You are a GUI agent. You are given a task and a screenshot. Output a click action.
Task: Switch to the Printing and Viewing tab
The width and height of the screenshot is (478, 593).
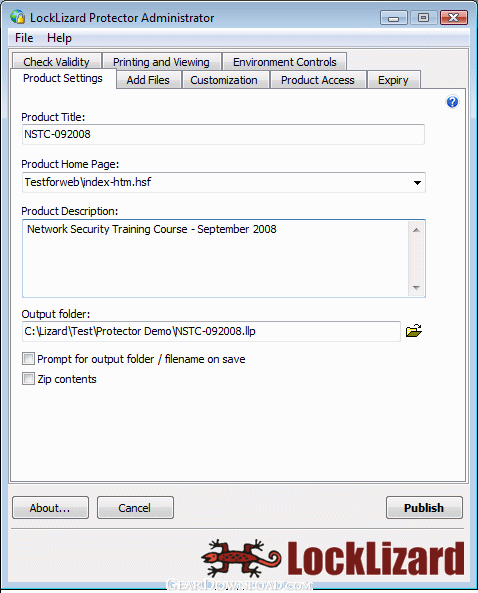161,62
